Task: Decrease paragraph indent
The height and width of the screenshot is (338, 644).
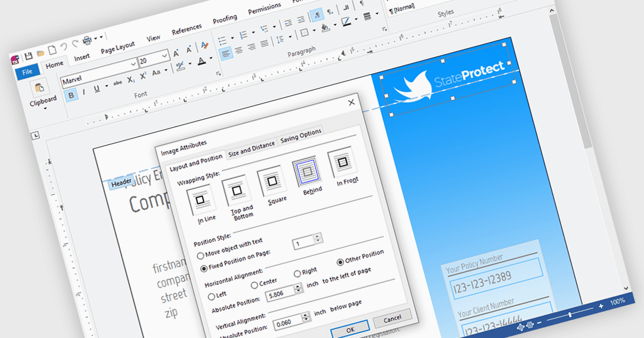Action: [x=288, y=23]
